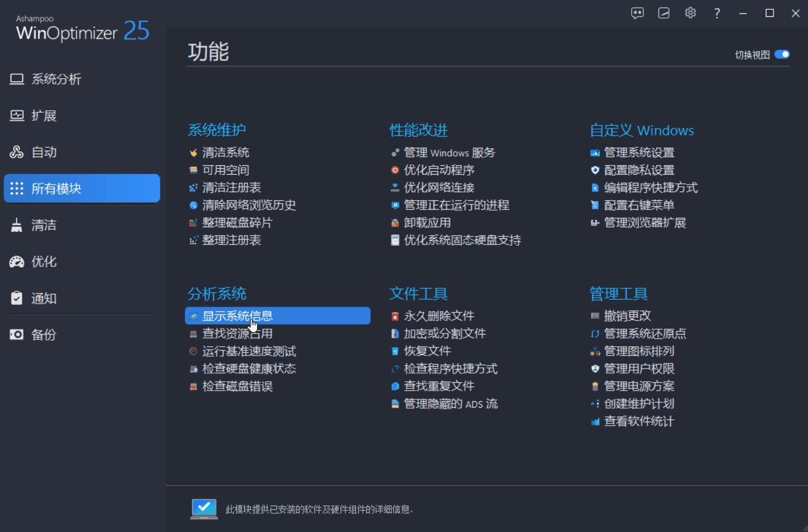Open 管理系统还原点 link
The height and width of the screenshot is (532, 808).
(x=645, y=334)
